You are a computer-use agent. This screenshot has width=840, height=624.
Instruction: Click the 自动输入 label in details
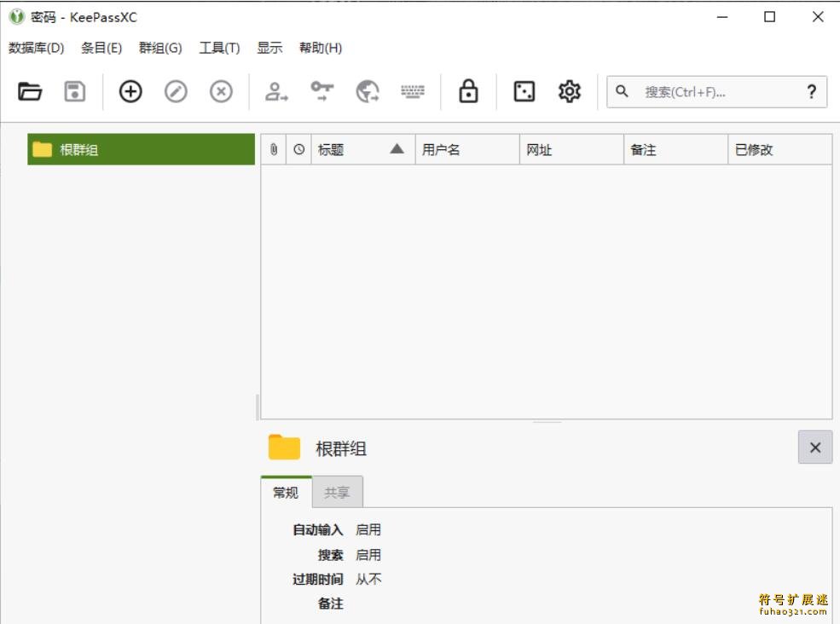coord(318,529)
